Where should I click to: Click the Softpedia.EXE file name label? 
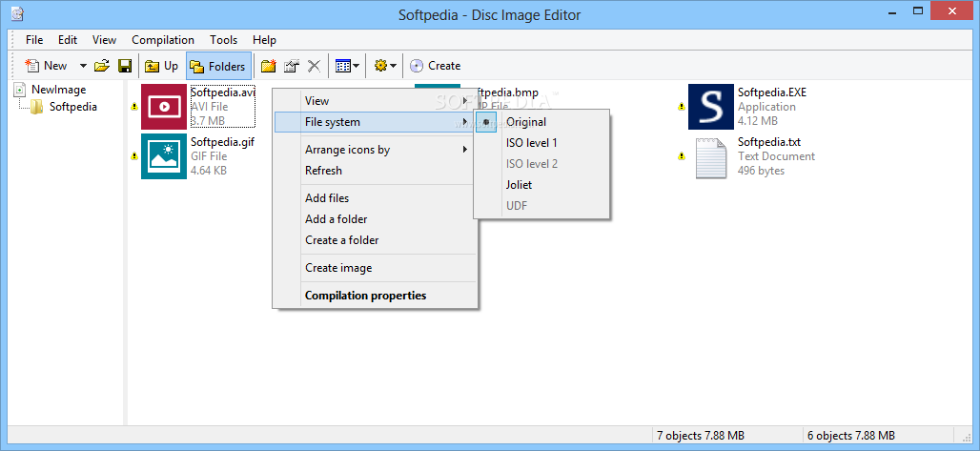click(x=772, y=92)
